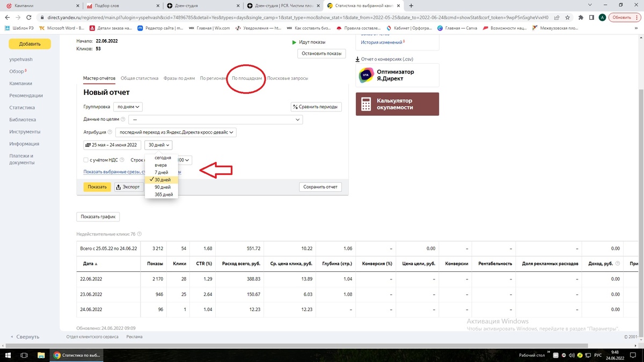
Task: Open the Windows Start menu
Action: pos(9,355)
